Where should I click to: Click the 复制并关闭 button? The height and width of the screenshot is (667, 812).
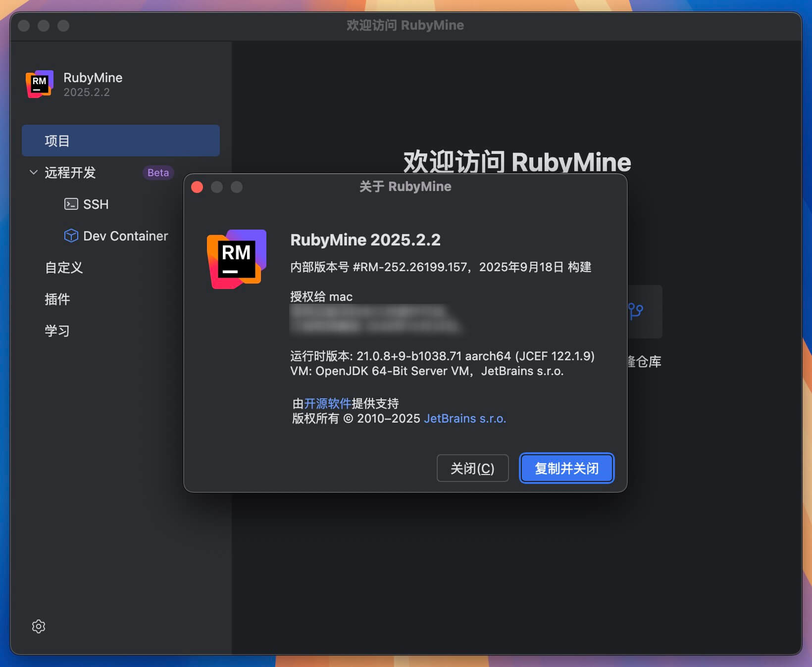[x=566, y=469]
